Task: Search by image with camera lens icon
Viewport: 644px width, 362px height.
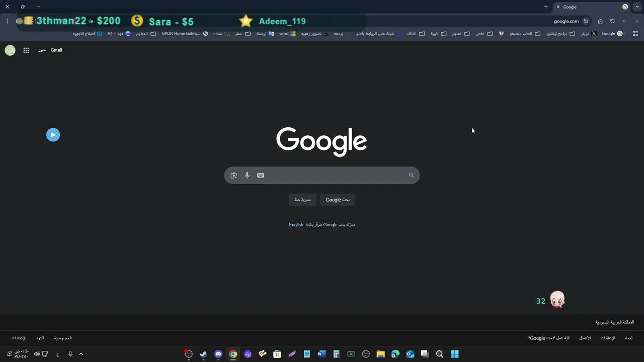Action: (x=233, y=175)
